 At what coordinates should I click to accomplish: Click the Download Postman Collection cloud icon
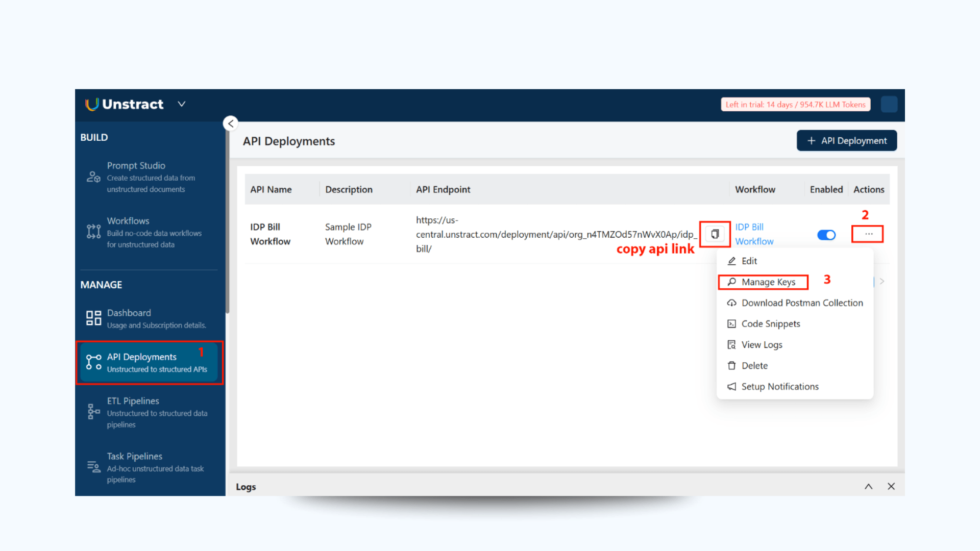click(731, 303)
